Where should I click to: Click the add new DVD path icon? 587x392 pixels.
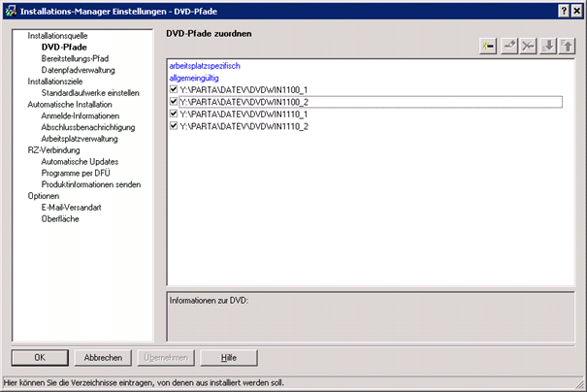pos(488,47)
